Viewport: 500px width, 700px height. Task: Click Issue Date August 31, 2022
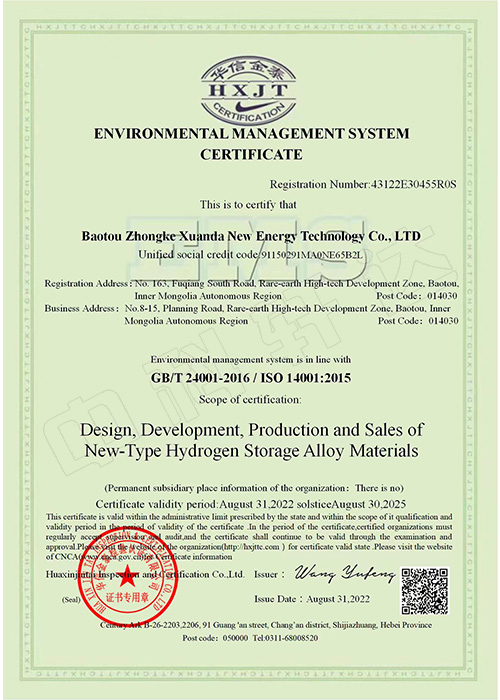coord(312,599)
